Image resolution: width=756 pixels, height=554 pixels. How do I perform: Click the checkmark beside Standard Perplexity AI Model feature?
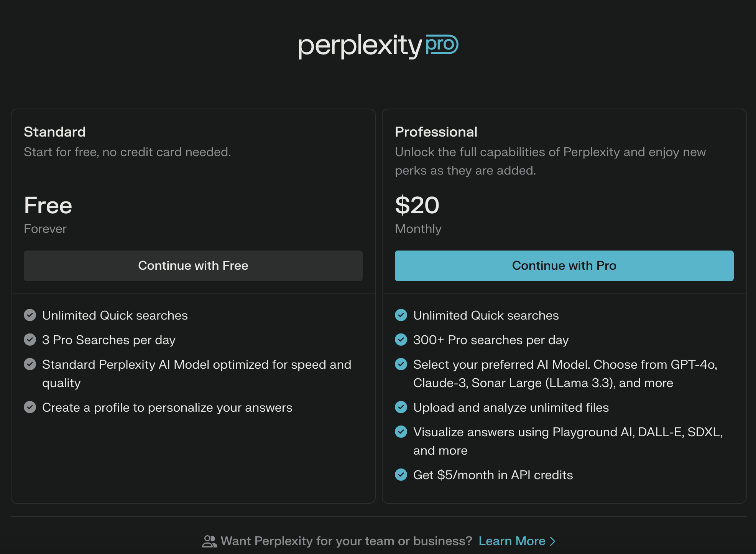(x=30, y=364)
